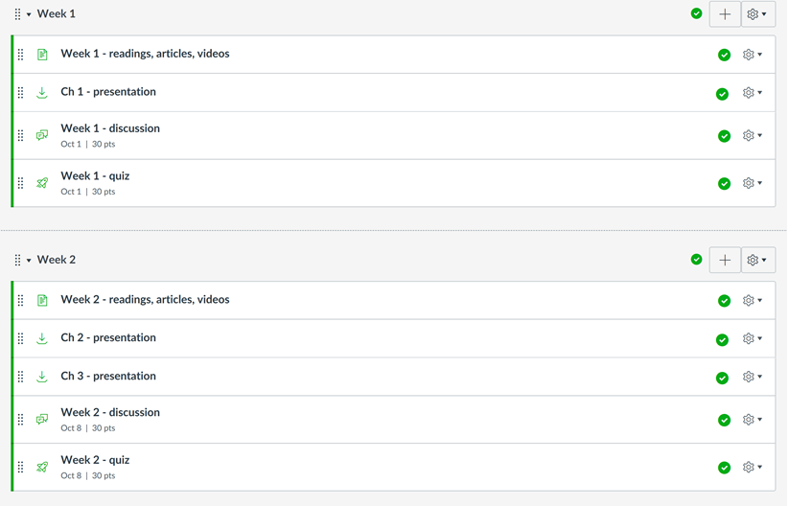Click the drag handle for the Week 1 module
The height and width of the screenshot is (506, 812).
(17, 14)
